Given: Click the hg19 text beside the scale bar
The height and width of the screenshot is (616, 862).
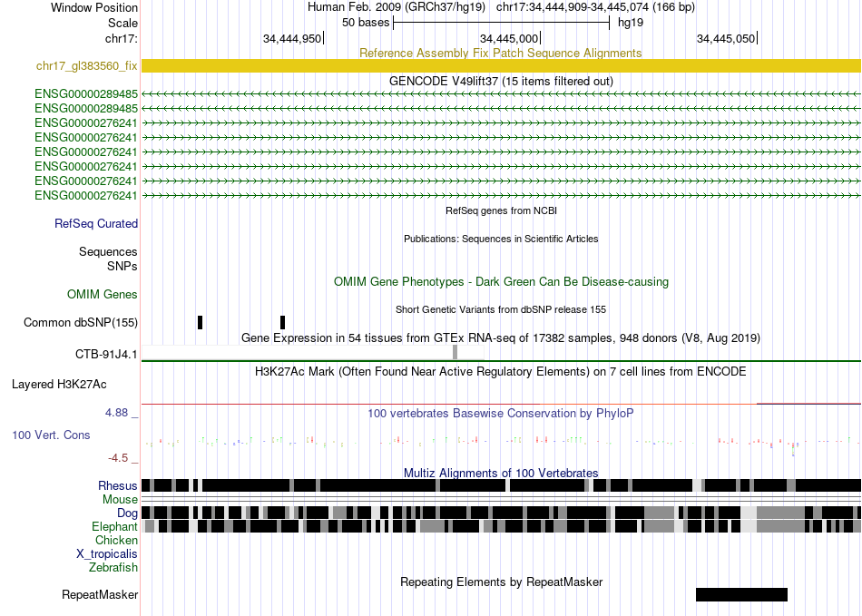Looking at the screenshot, I should pyautogui.click(x=631, y=23).
